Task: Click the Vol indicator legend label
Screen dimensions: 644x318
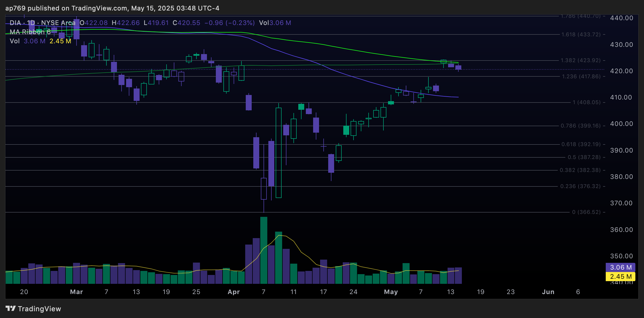Action: pos(15,41)
